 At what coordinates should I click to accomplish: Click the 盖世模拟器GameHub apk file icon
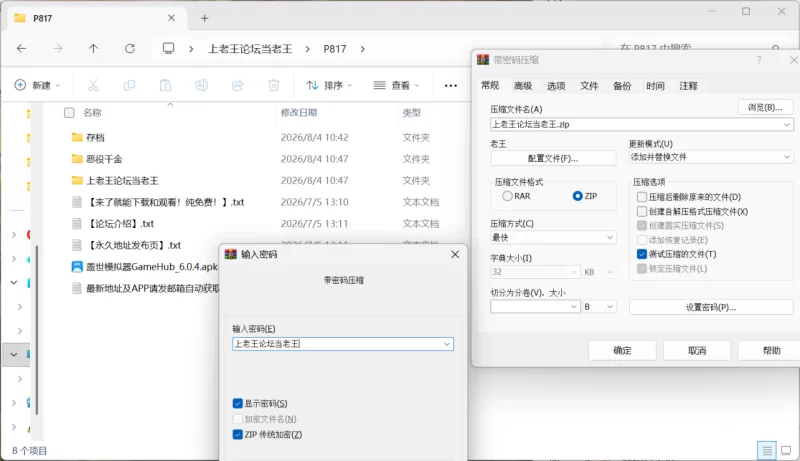pyautogui.click(x=77, y=267)
